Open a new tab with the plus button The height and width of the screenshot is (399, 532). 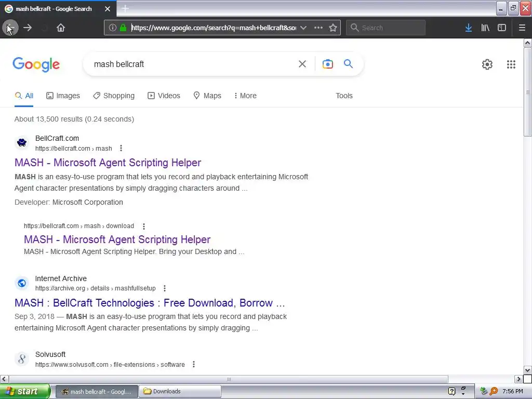(125, 9)
